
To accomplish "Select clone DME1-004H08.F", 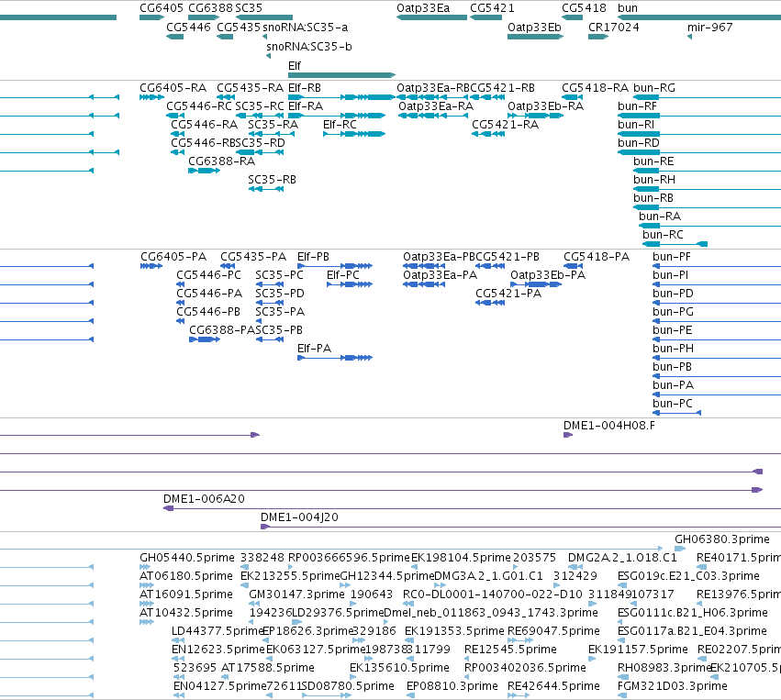I will coord(568,435).
